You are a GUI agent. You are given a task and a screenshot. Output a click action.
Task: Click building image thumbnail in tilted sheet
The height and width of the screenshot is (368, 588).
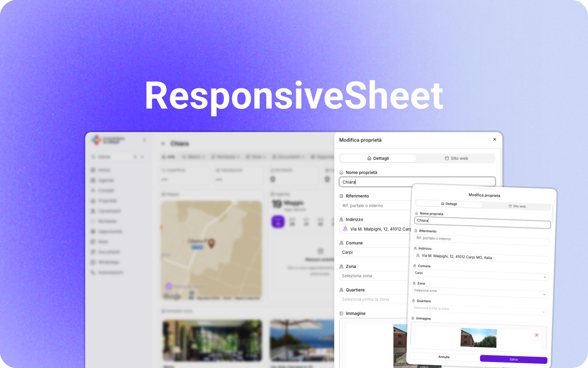tap(478, 338)
